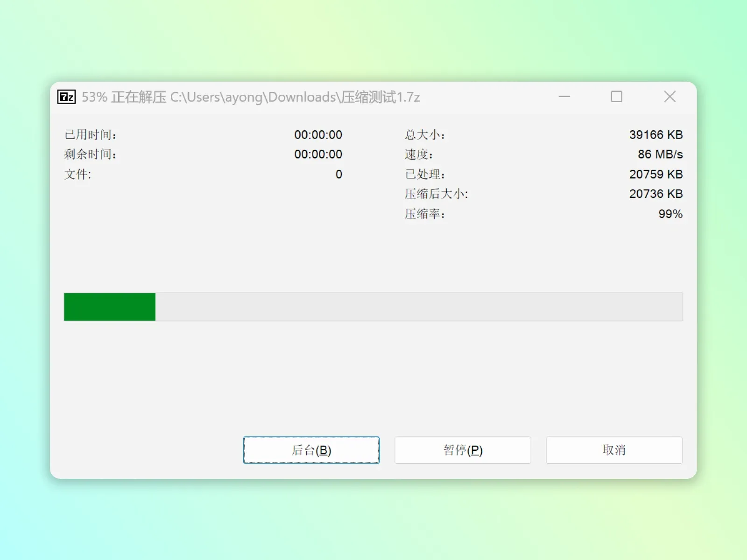This screenshot has width=747, height=560.
Task: Click compression ratio value 99%
Action: tap(670, 214)
